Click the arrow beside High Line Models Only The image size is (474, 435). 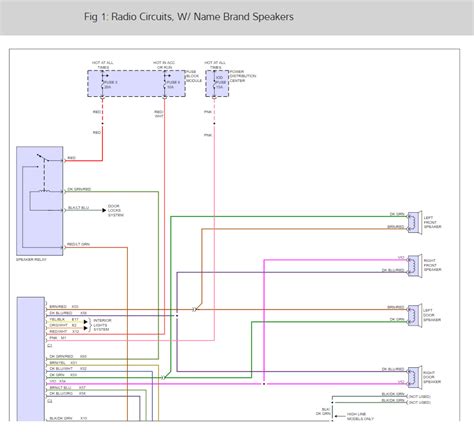[x=339, y=416]
